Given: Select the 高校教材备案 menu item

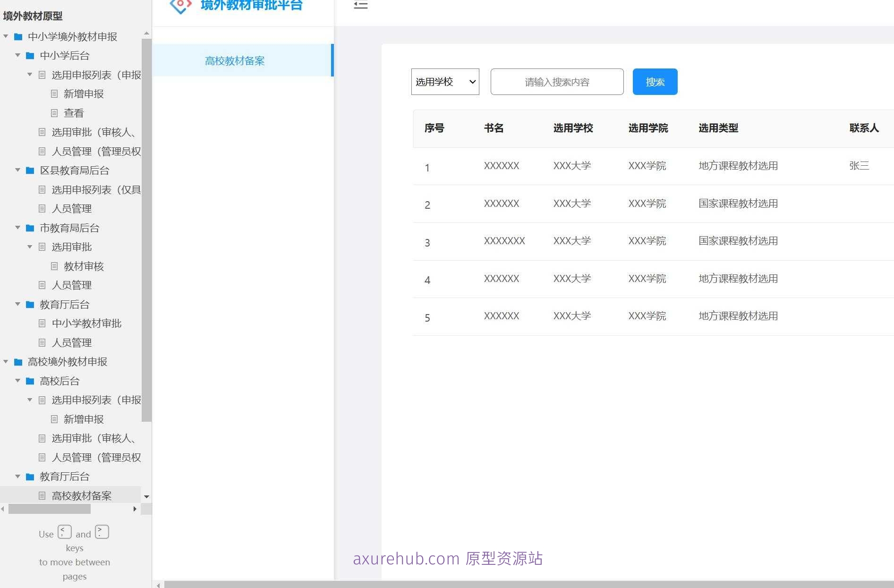Looking at the screenshot, I should [x=235, y=60].
